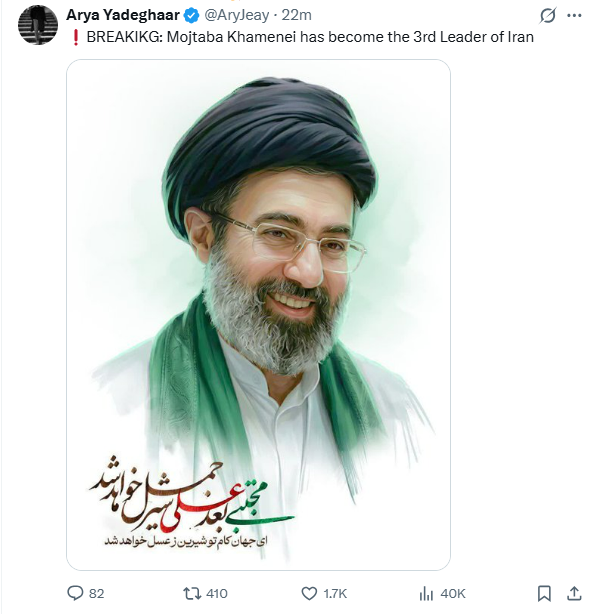
Task: Click the share upload arrow icon
Action: point(574,593)
